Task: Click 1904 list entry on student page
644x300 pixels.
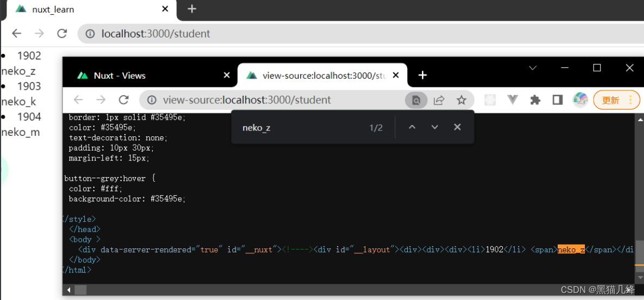Action: click(x=29, y=117)
